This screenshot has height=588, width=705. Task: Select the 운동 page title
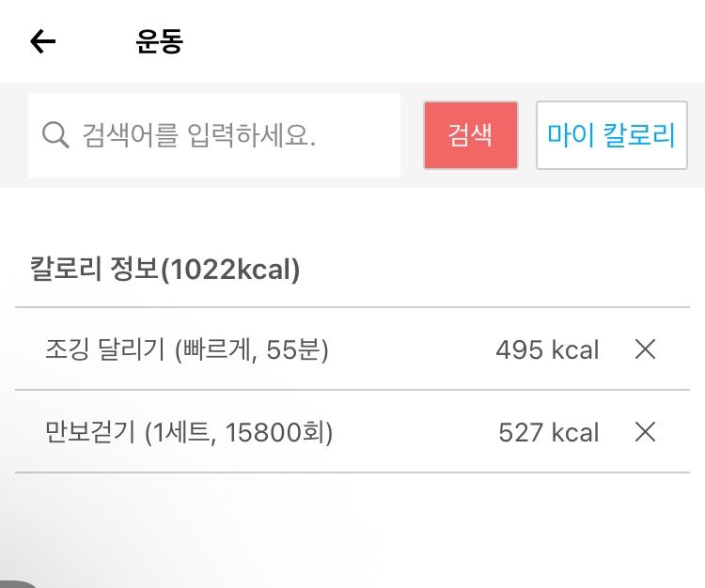(160, 41)
